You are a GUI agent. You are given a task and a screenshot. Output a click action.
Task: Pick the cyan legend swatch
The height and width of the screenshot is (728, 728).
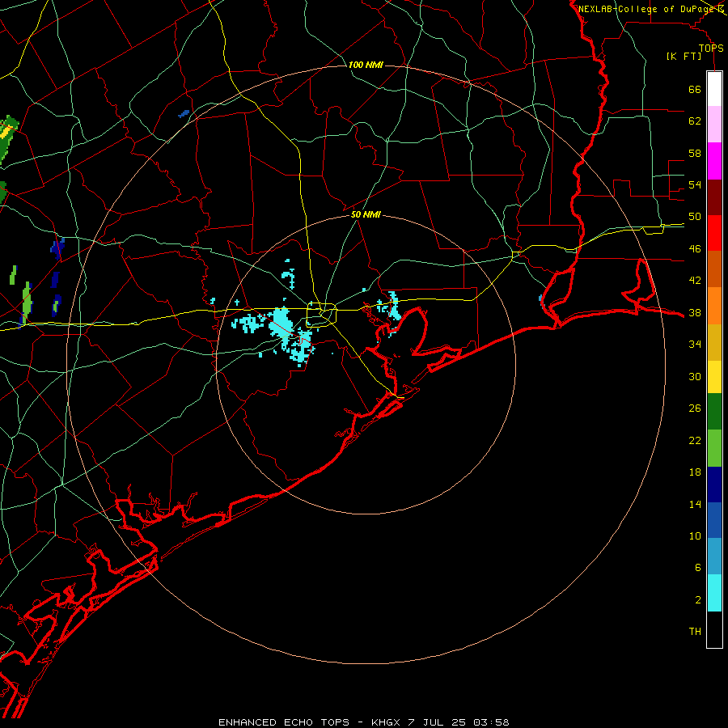(714, 593)
